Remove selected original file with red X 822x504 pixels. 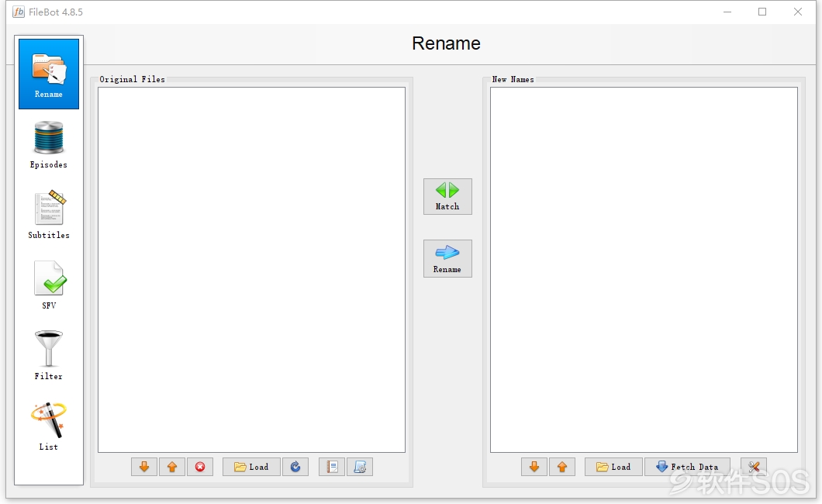pyautogui.click(x=200, y=467)
